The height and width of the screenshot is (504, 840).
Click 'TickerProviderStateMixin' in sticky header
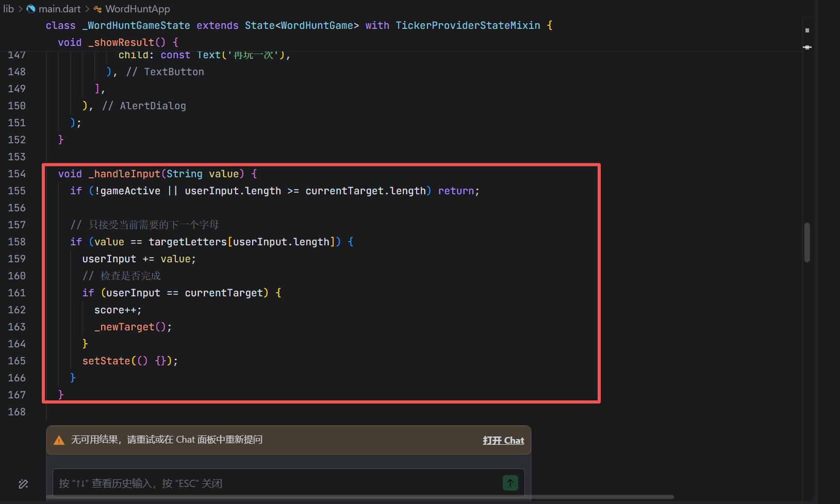(468, 25)
